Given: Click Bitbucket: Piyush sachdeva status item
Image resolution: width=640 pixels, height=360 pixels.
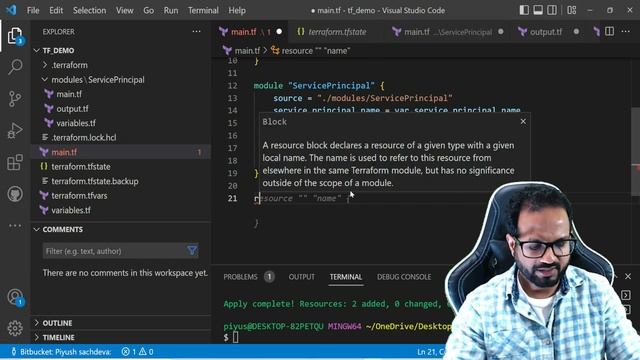Looking at the screenshot, I should pos(62,351).
